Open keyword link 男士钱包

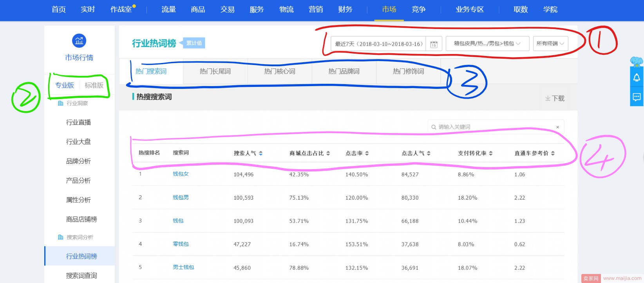[x=184, y=267]
